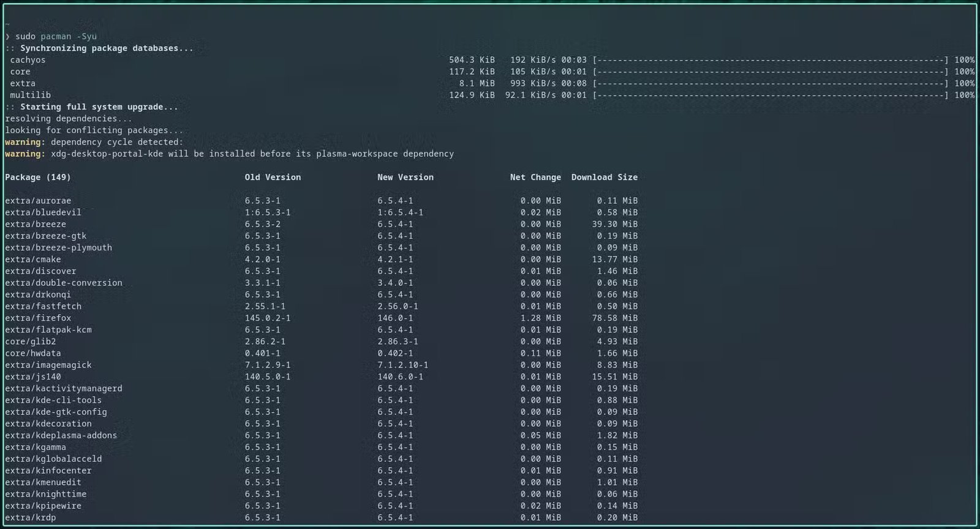The width and height of the screenshot is (980, 529).
Task: Click the extra/kpipewire package name
Action: click(43, 506)
